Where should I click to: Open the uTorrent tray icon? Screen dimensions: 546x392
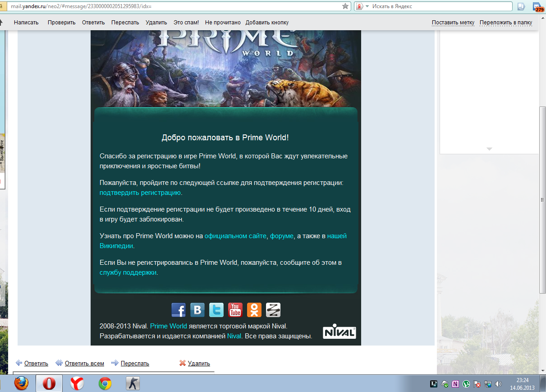point(466,384)
